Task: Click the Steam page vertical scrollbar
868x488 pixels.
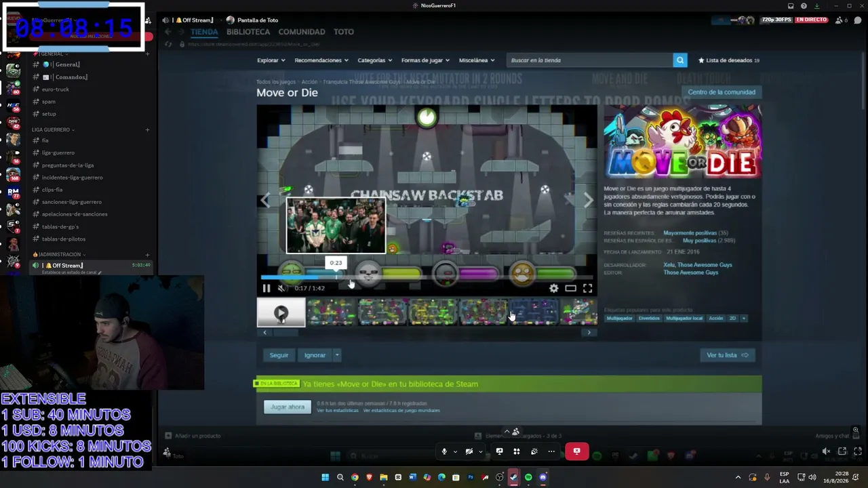Action: tap(862, 81)
